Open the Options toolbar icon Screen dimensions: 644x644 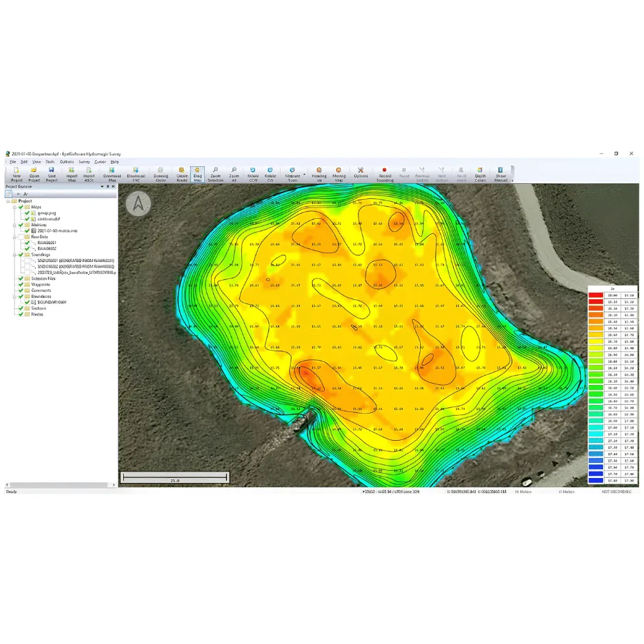click(361, 173)
